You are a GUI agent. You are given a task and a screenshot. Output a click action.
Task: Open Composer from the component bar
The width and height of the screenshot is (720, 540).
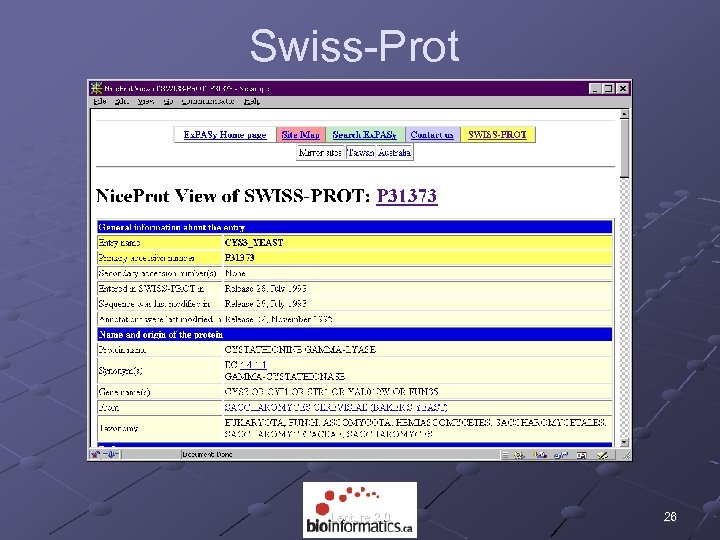coord(602,455)
